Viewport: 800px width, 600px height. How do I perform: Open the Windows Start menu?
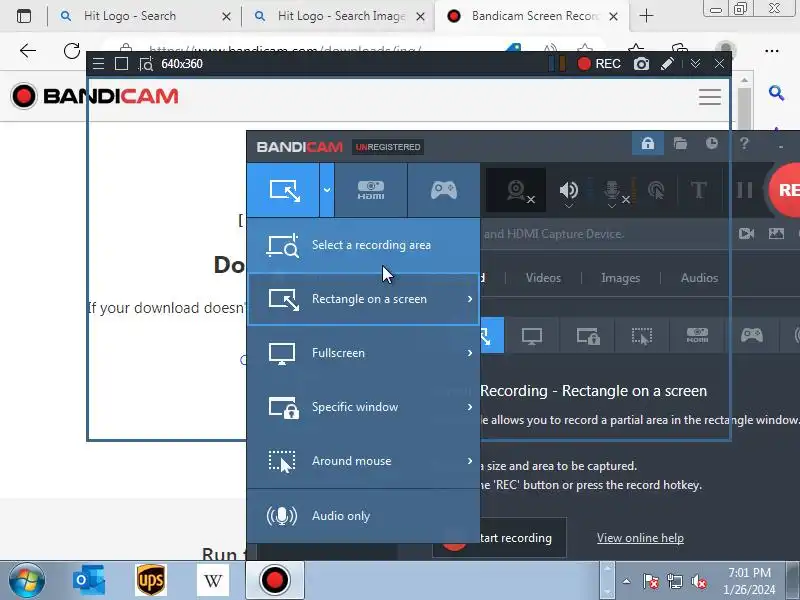(x=27, y=581)
